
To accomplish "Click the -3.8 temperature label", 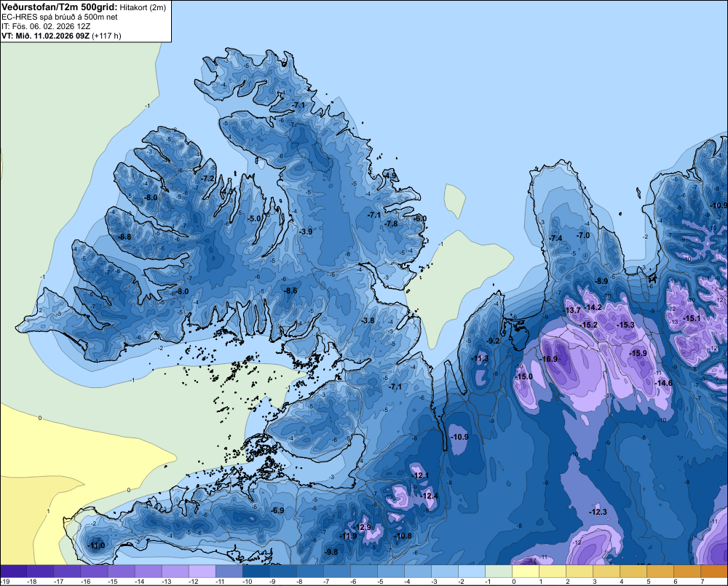I will pos(368,321).
